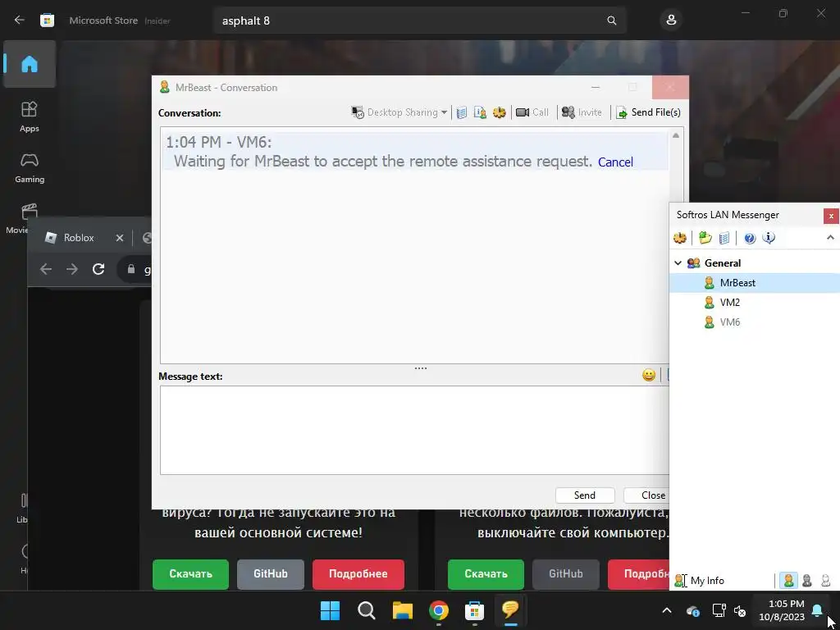Click the OneDrive cloud tray icon
Image resolution: width=840 pixels, height=630 pixels.
[x=692, y=610]
